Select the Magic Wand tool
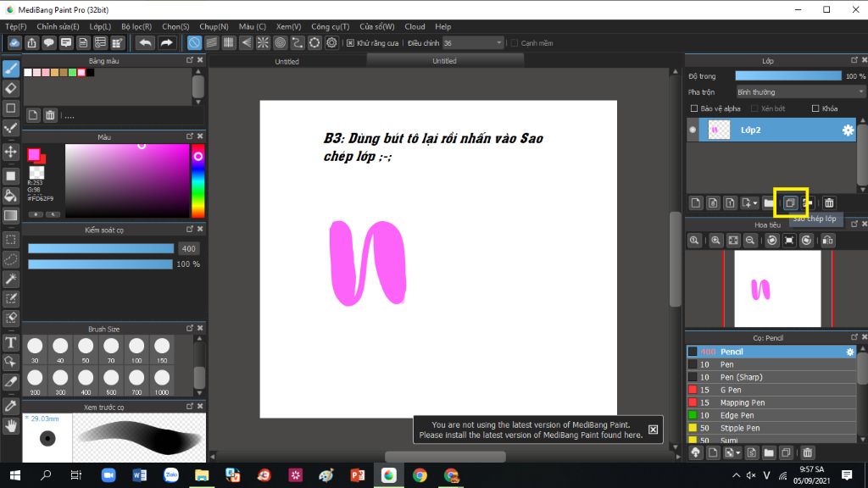Image resolution: width=868 pixels, height=488 pixels. coord(10,279)
